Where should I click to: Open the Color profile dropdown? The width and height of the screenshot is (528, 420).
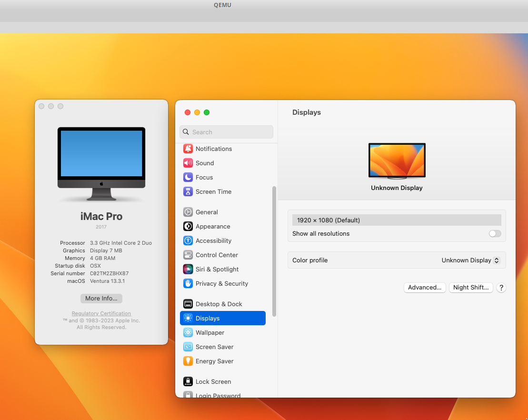click(x=470, y=260)
